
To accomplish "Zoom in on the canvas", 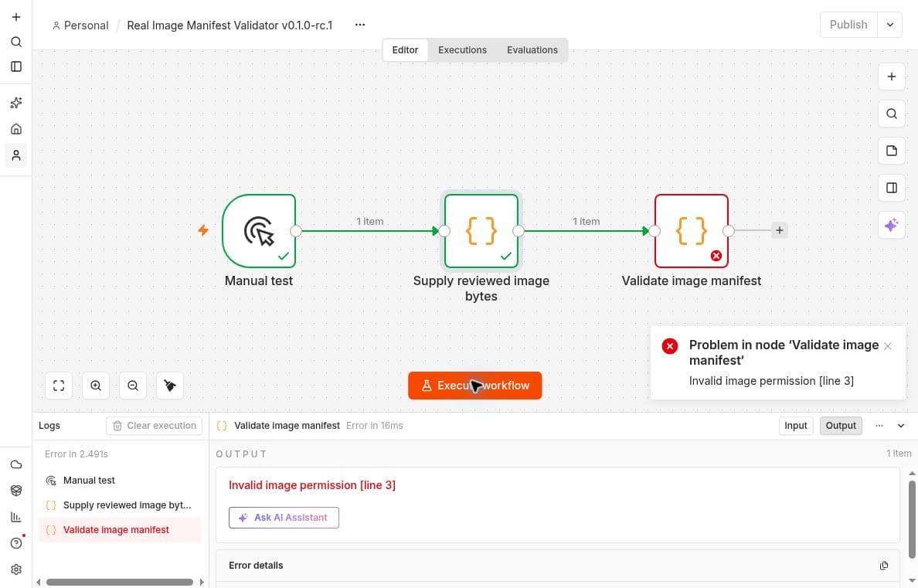I will coord(95,386).
